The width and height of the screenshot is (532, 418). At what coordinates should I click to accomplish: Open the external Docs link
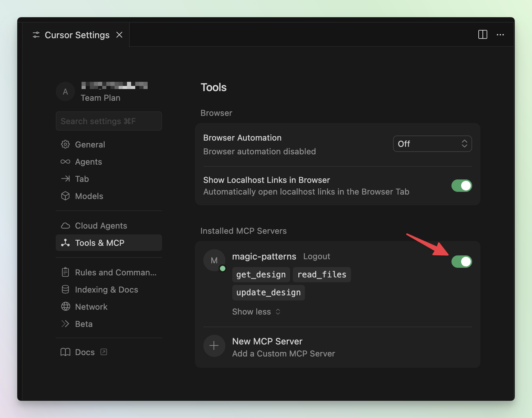85,352
